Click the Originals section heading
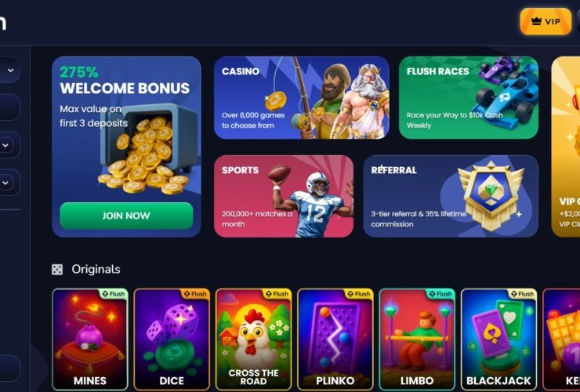580x392 pixels. [x=96, y=269]
